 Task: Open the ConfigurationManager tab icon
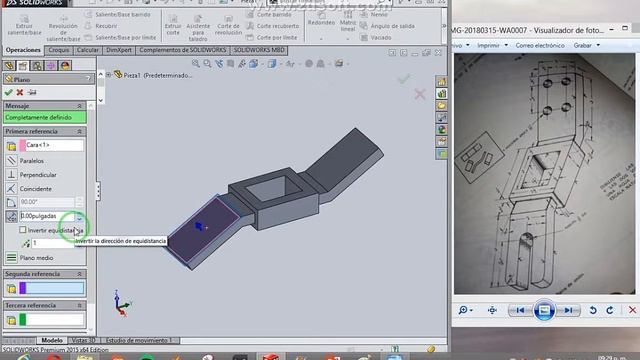click(x=37, y=66)
